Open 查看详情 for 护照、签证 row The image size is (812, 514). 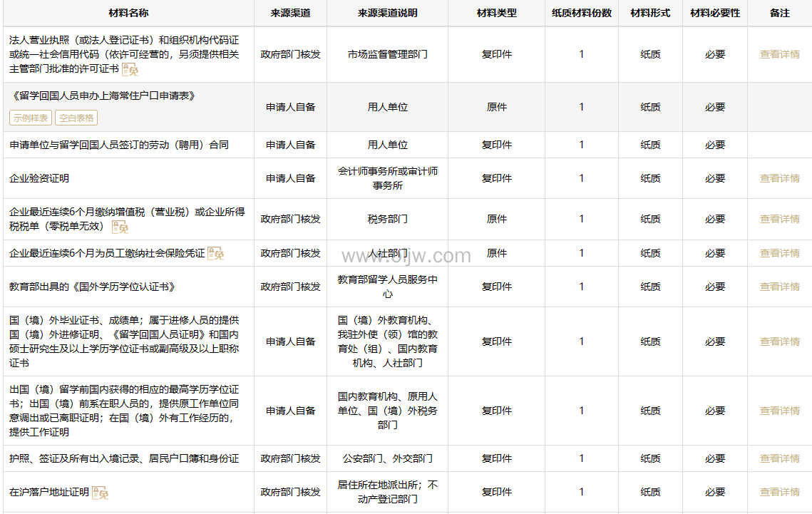pyautogui.click(x=779, y=458)
